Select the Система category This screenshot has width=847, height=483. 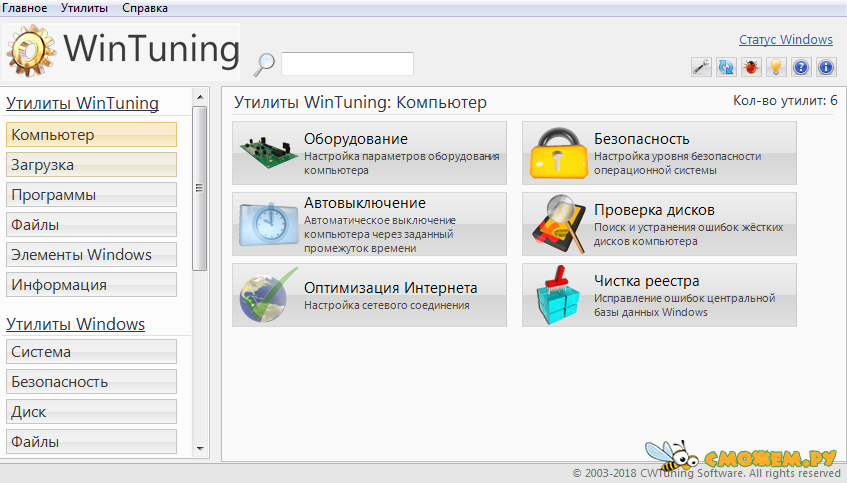(91, 351)
